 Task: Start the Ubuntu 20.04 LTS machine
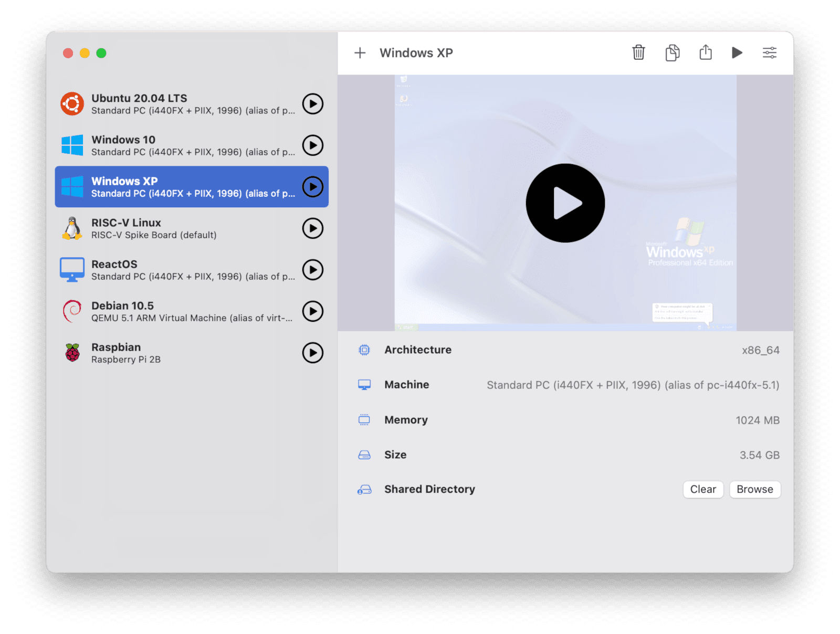tap(313, 104)
